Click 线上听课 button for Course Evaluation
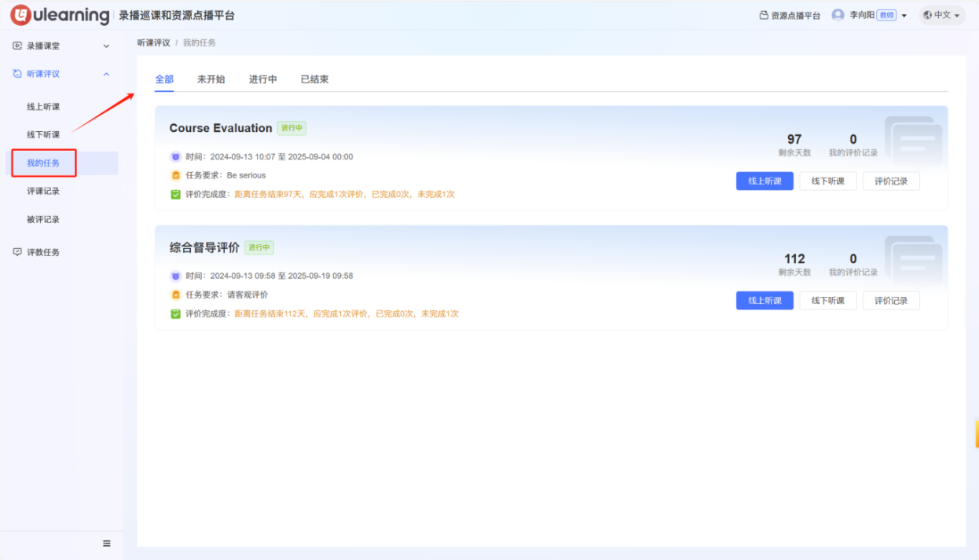 pyautogui.click(x=764, y=181)
